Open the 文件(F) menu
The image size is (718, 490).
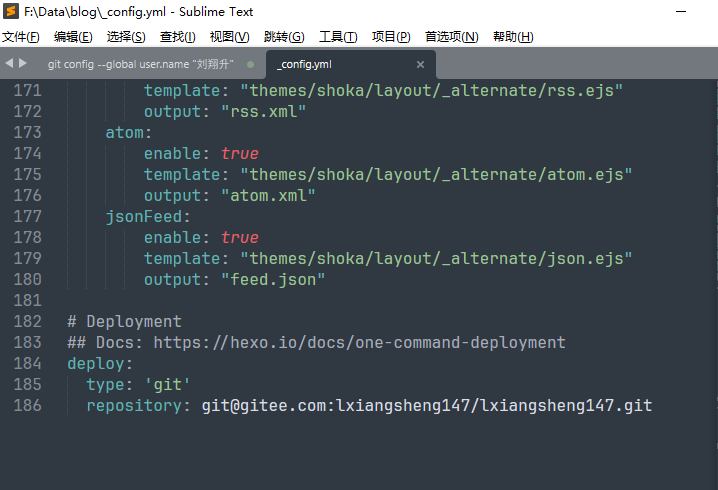[21, 37]
